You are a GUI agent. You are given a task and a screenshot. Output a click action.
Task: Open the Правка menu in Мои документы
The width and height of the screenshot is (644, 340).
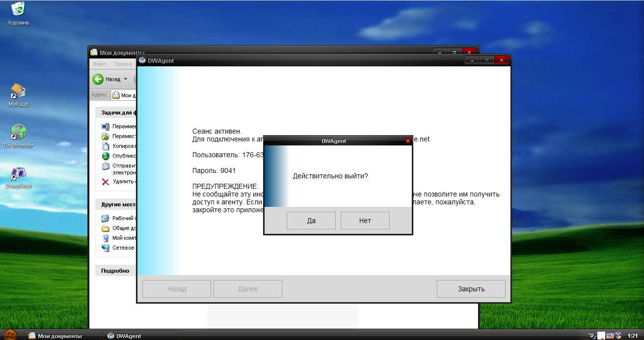click(x=122, y=64)
